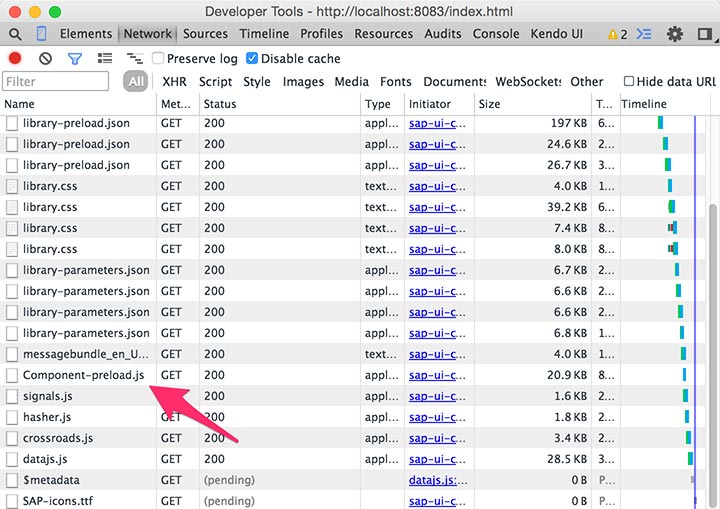Toggle device mode phone icon
The width and height of the screenshot is (720, 509).
click(42, 34)
